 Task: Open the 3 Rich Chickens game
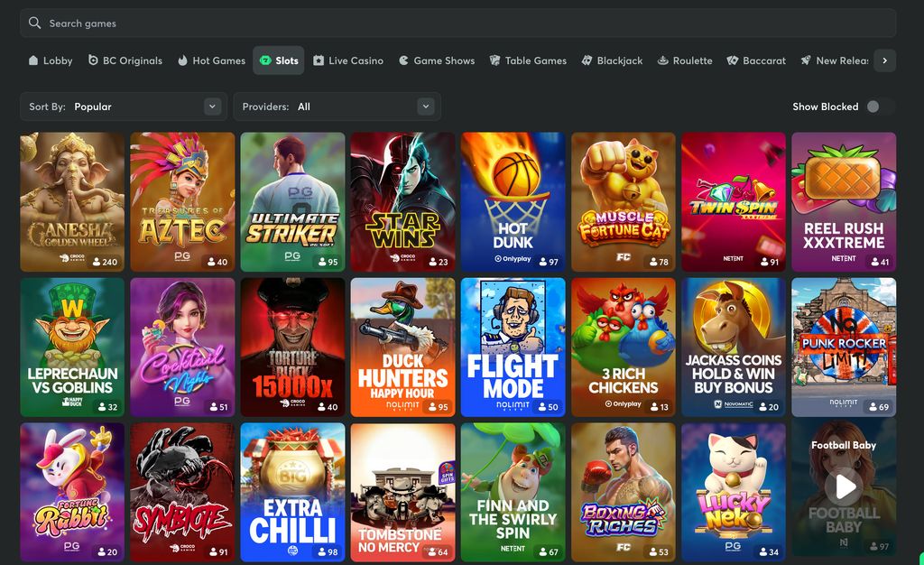[624, 347]
